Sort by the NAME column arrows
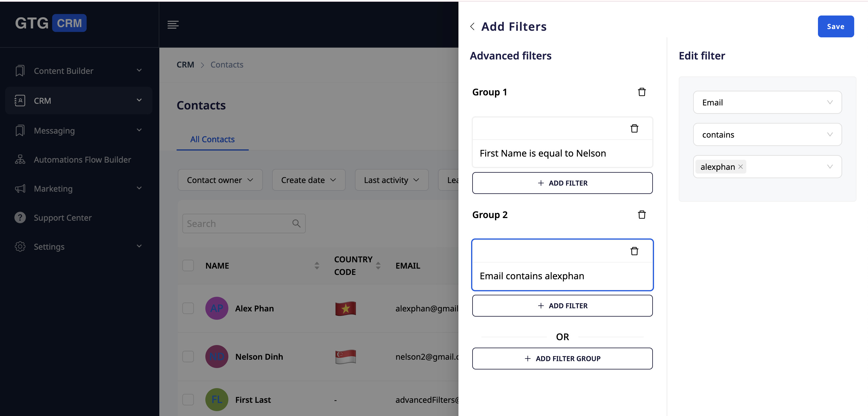The width and height of the screenshot is (868, 416). pyautogui.click(x=317, y=265)
